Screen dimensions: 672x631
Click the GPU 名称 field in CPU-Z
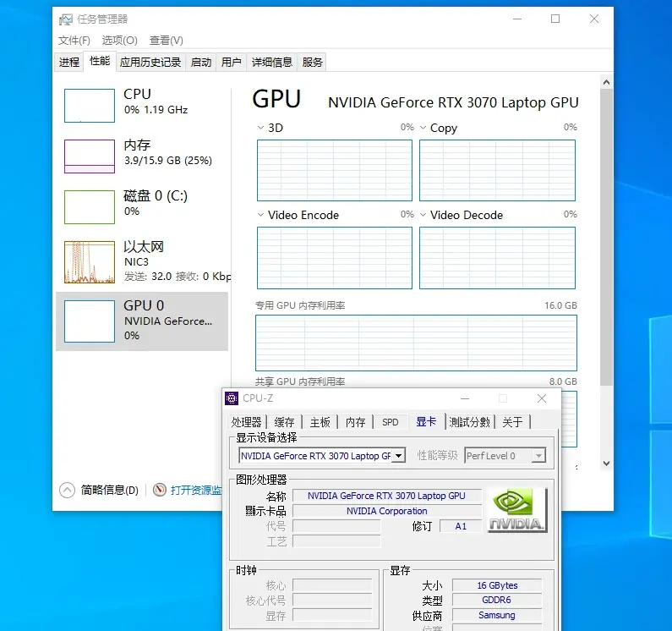[387, 496]
